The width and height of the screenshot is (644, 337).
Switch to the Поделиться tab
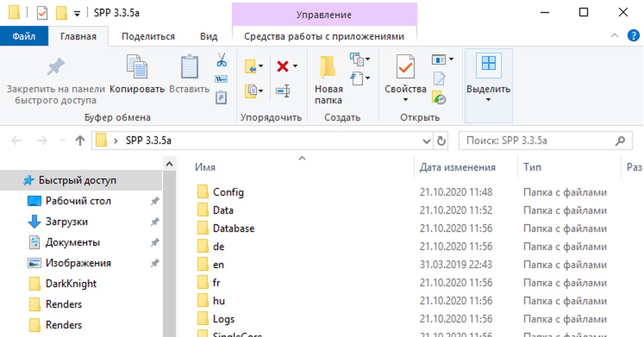(148, 36)
